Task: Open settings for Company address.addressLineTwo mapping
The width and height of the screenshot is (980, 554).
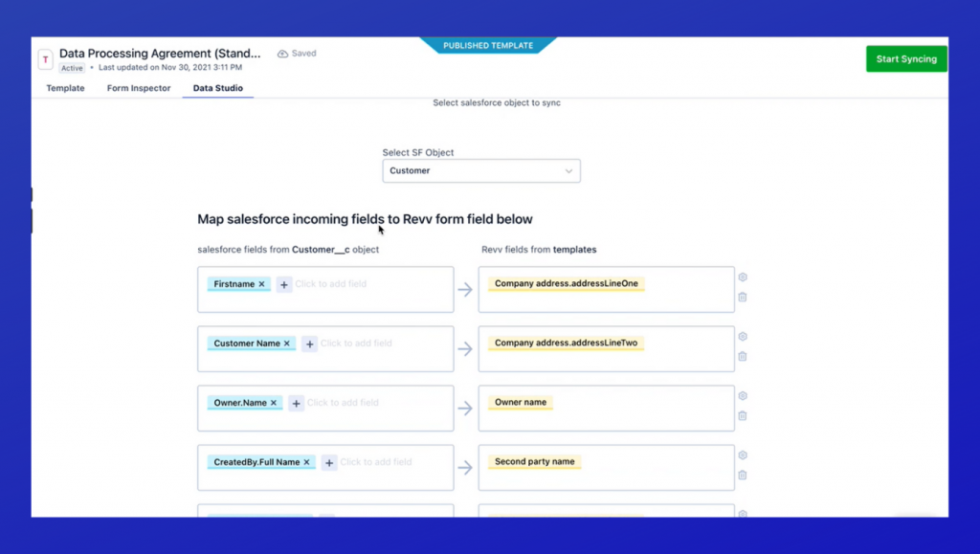Action: click(743, 337)
